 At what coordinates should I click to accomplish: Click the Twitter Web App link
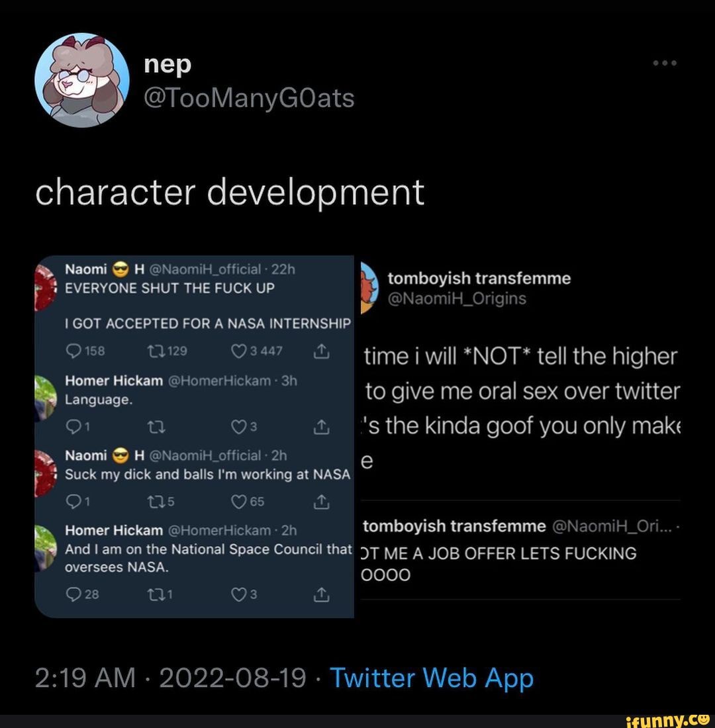[432, 678]
